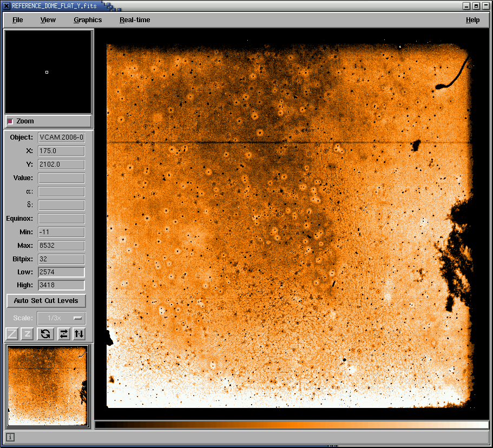Click the Max field showing 8532

coord(61,246)
